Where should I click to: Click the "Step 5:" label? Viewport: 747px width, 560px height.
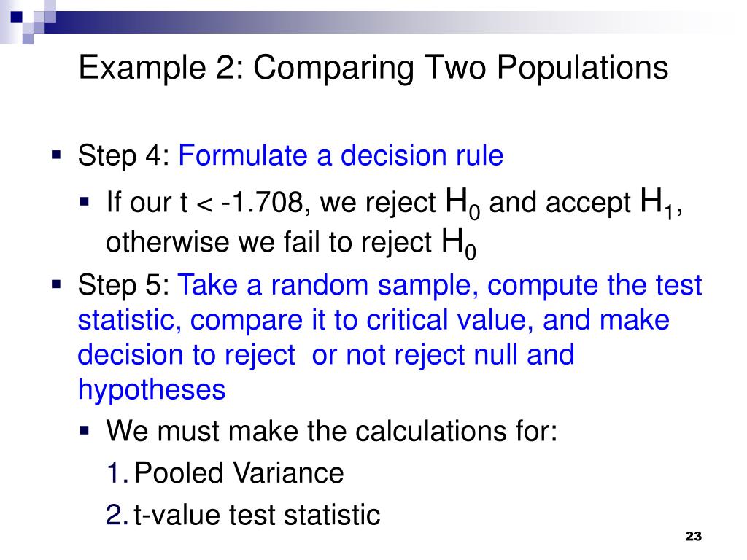click(x=124, y=285)
